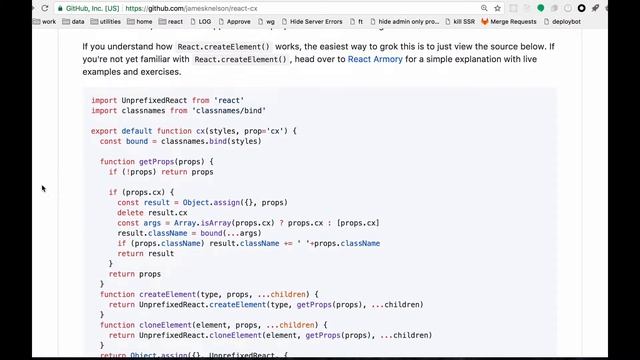
Task: Click the export default function cx line
Action: 194,131
